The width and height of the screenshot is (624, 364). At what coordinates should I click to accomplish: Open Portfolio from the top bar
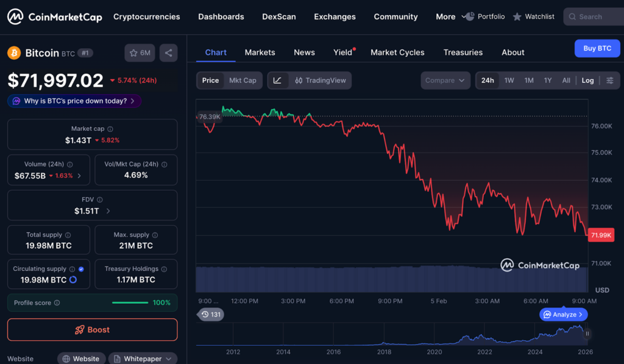(x=484, y=16)
